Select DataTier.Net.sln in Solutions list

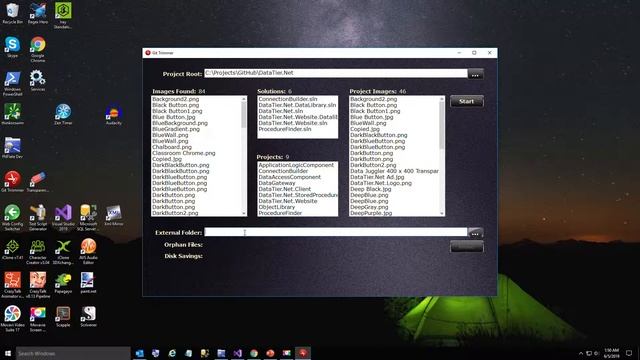(281, 111)
